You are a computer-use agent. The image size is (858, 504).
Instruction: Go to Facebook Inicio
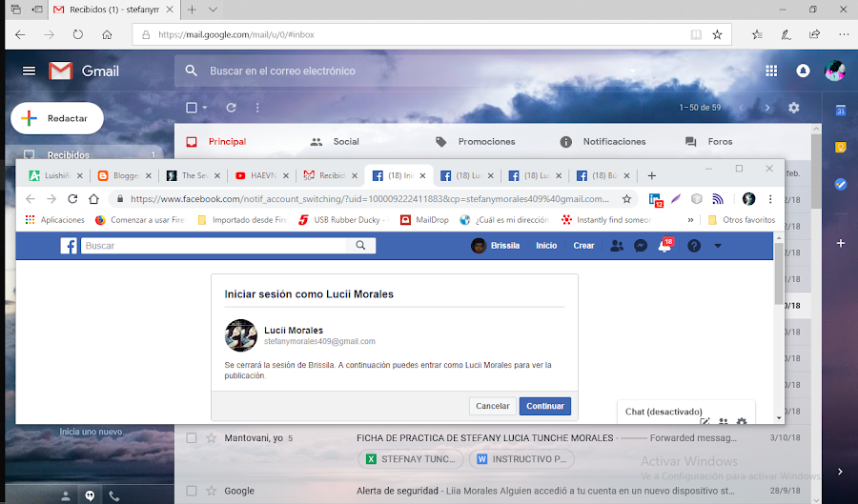click(x=546, y=246)
